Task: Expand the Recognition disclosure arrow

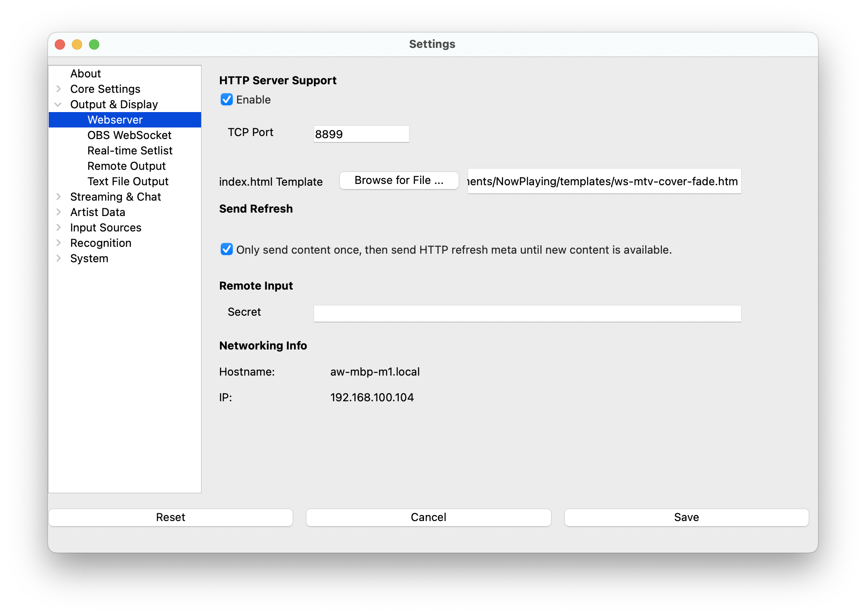Action: click(59, 243)
